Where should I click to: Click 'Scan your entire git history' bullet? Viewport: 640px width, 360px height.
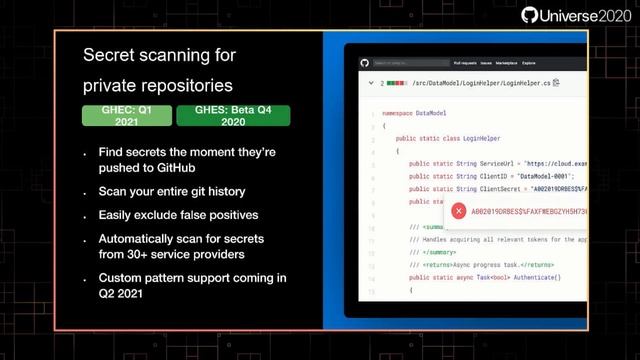click(x=172, y=191)
